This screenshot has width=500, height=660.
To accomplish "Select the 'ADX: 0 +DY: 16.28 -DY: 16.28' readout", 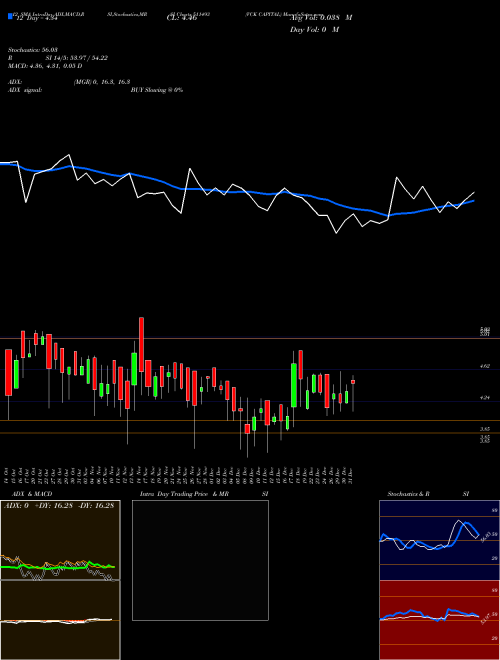I will 59,506.
